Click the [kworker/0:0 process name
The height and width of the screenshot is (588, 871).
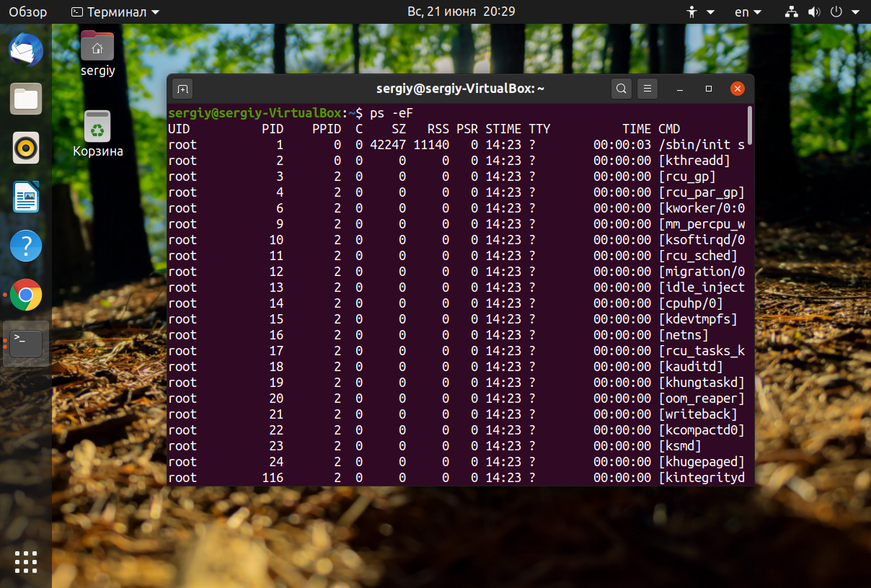tap(702, 208)
